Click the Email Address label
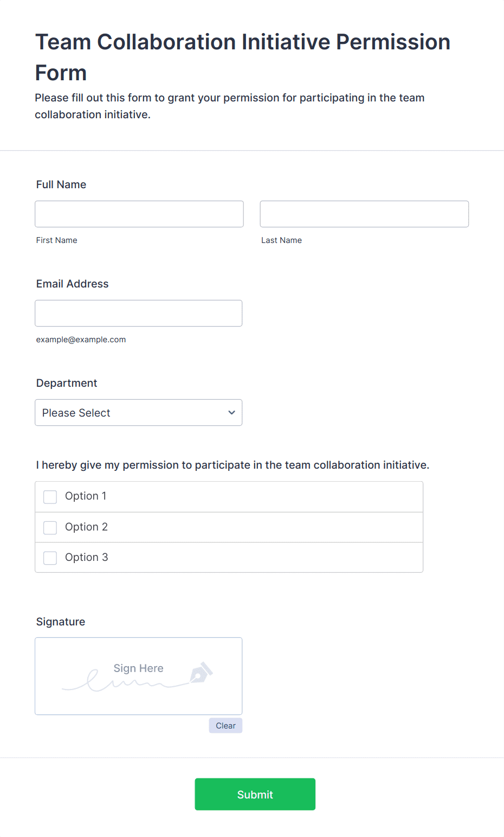The width and height of the screenshot is (504, 837). 73,284
